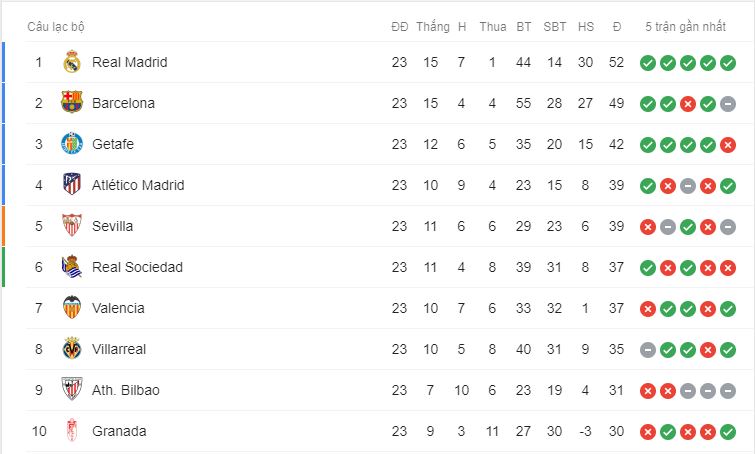Image resolution: width=755 pixels, height=454 pixels.
Task: Click the Atlético Madrid club crest
Action: [72, 184]
